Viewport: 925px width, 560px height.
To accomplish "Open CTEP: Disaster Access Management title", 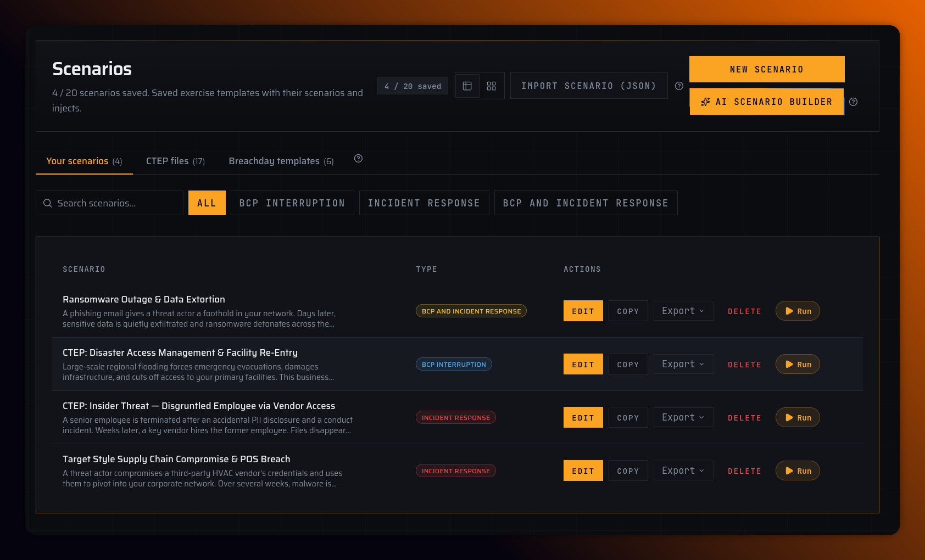I will (x=180, y=352).
